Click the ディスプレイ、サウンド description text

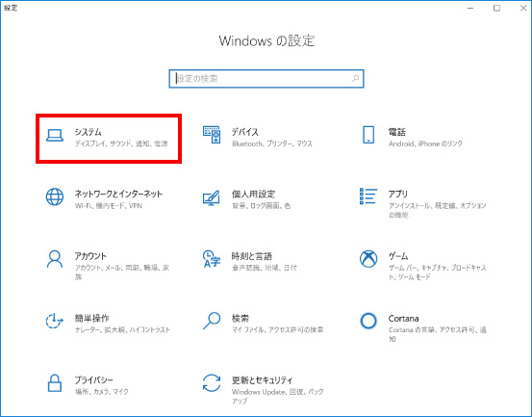[x=121, y=143]
